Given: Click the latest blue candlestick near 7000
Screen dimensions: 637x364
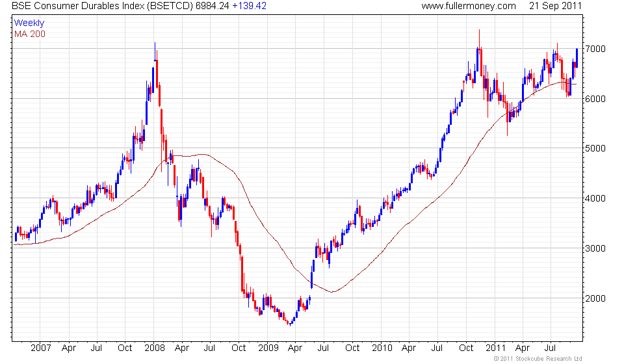Looking at the screenshot, I should 577,57.
